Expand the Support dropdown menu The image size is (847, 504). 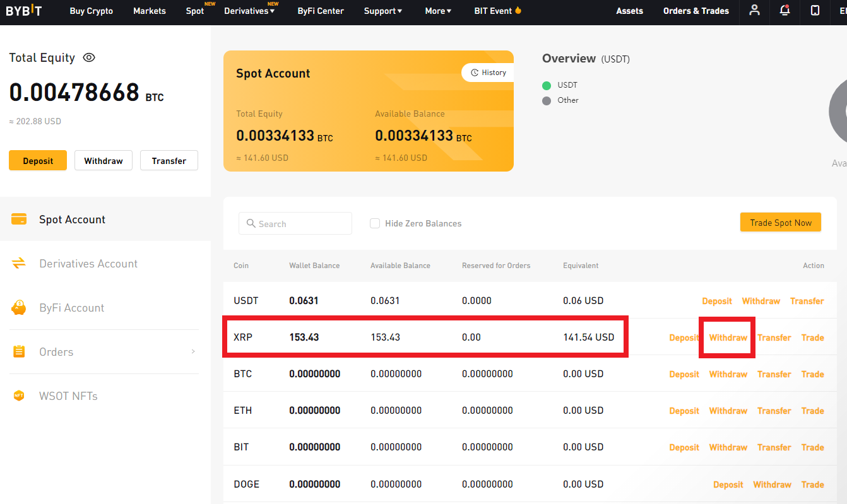[383, 11]
